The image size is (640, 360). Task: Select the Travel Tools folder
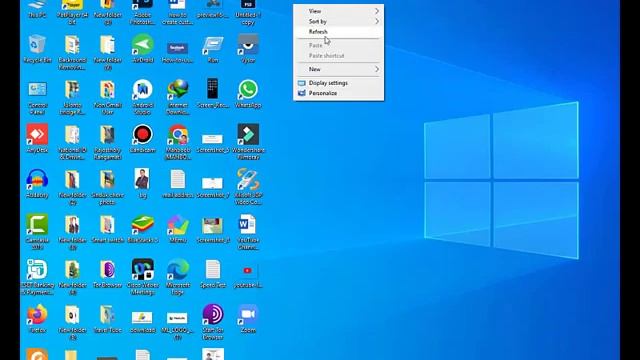[107, 318]
